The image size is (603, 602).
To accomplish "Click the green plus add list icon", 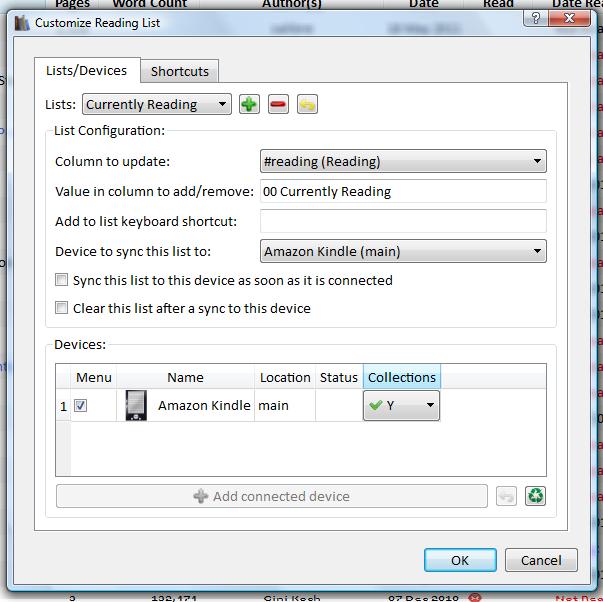I will 249,104.
